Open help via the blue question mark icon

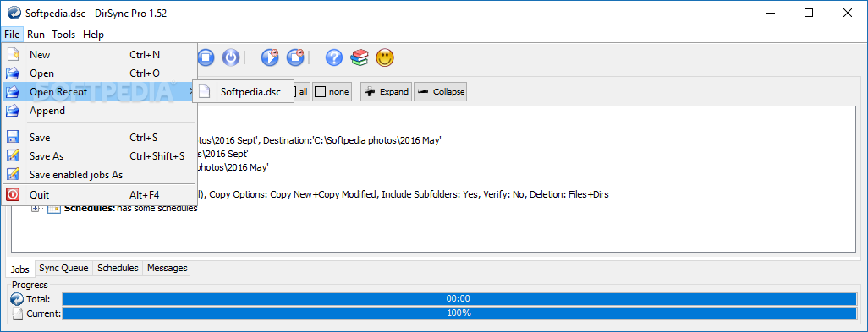(334, 57)
